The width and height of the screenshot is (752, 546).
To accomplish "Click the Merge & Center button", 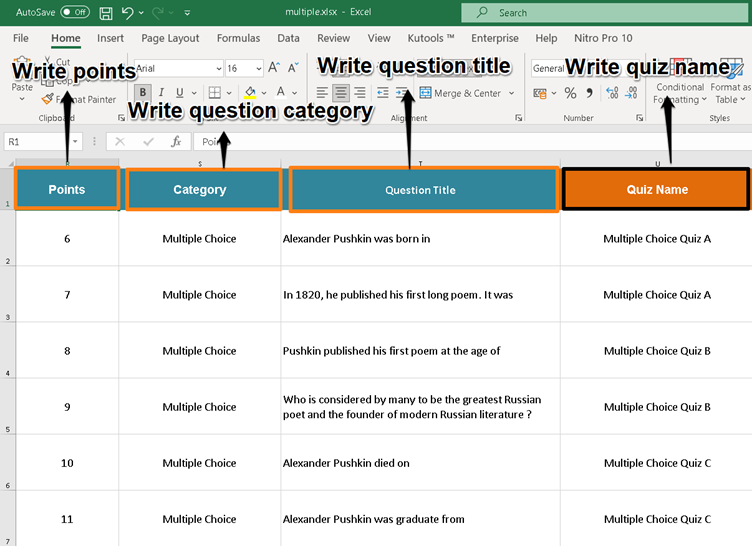I will tap(460, 93).
